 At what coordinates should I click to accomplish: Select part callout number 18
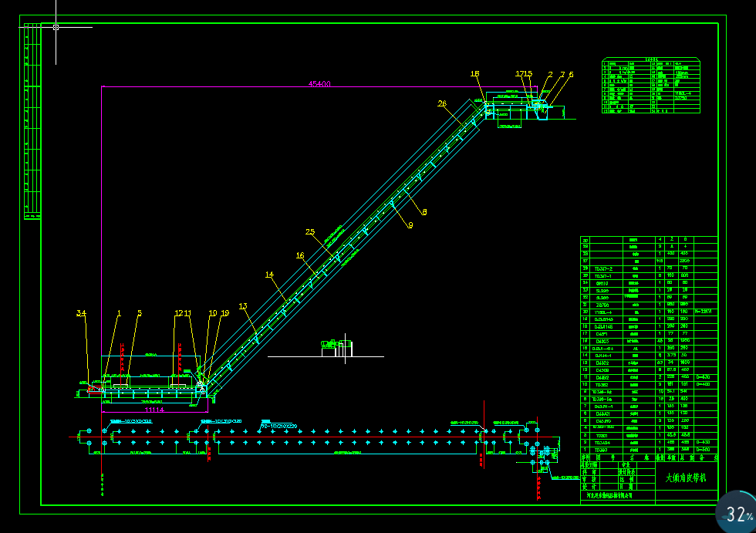(475, 74)
